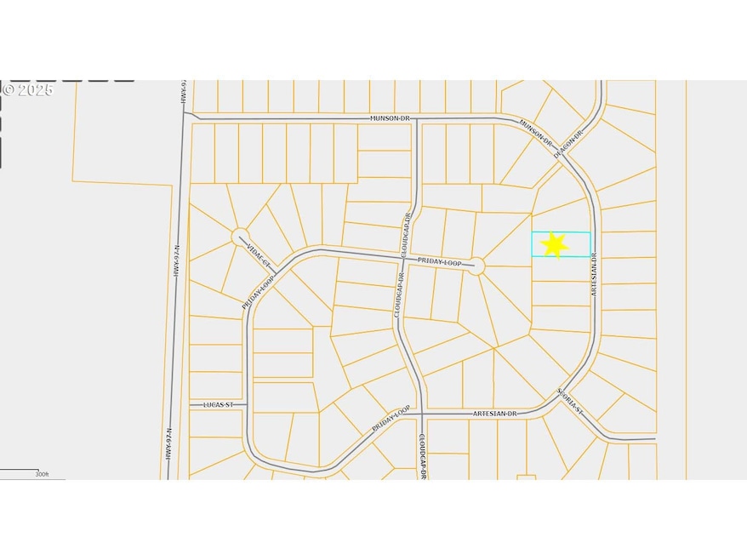Screen dimensions: 747x560
Task: Click the SCORIA-ST street label
Action: [x=569, y=403]
